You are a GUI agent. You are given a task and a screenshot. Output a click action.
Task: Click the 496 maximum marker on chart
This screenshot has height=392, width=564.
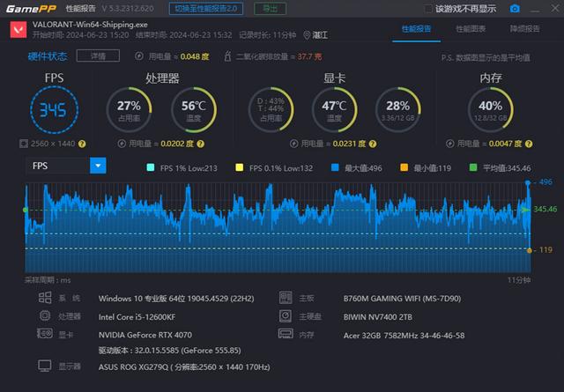click(528, 182)
